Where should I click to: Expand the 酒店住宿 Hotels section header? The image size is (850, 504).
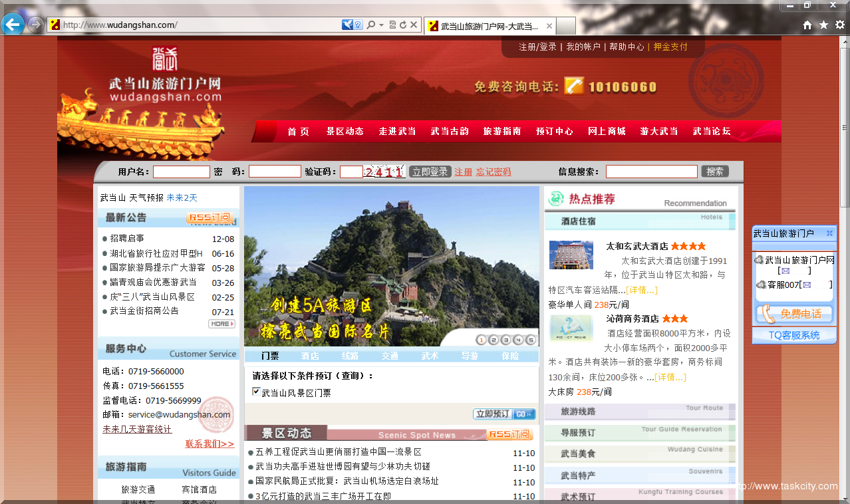640,221
